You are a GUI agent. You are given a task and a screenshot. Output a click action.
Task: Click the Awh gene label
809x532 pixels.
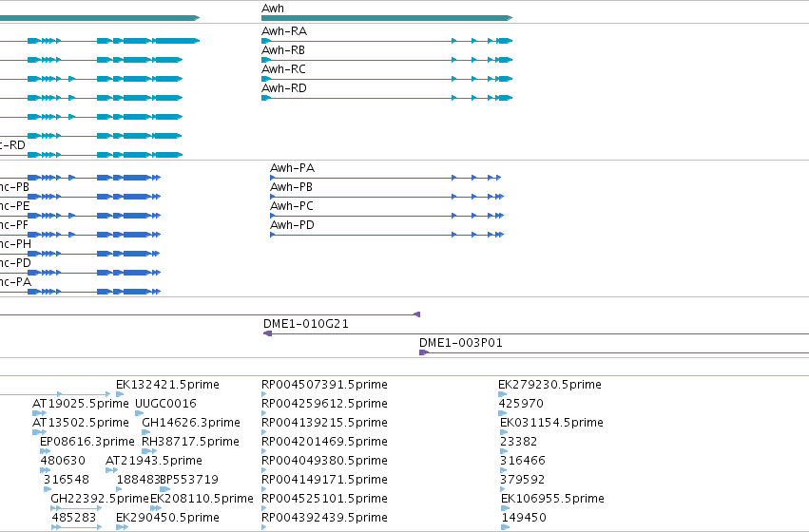273,9
